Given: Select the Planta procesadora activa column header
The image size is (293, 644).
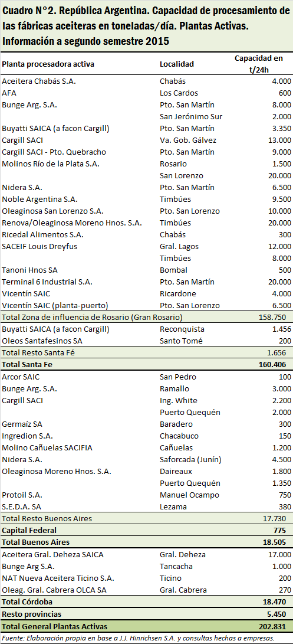Looking at the screenshot, I should 48,64.
